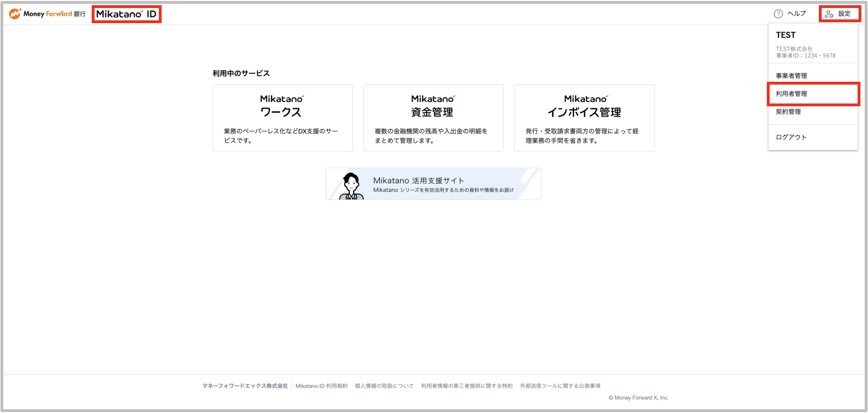This screenshot has height=413, width=868.
Task: Open the Mikatano 資金管理 service card
Action: click(434, 118)
